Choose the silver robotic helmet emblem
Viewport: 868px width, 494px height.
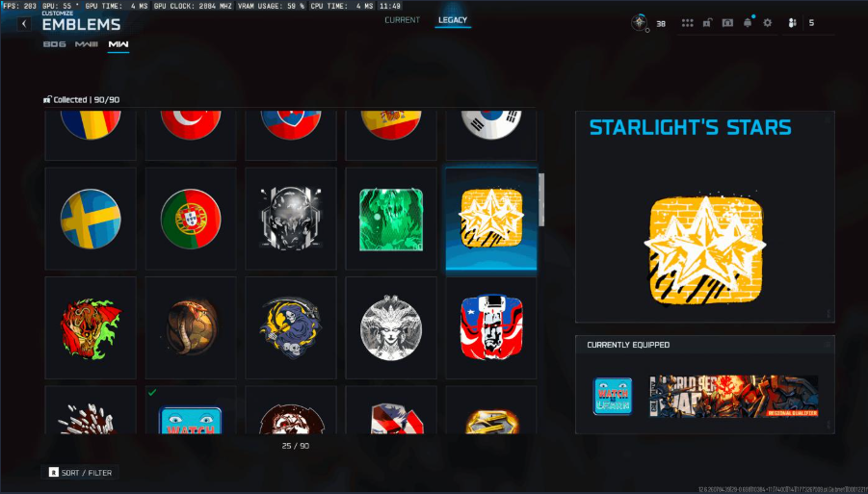click(291, 219)
